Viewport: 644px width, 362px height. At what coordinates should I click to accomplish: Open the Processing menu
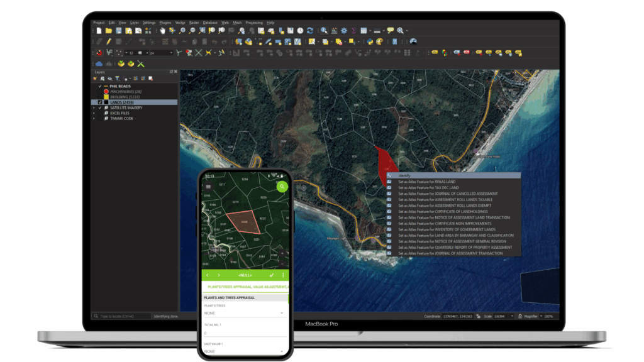pos(254,23)
